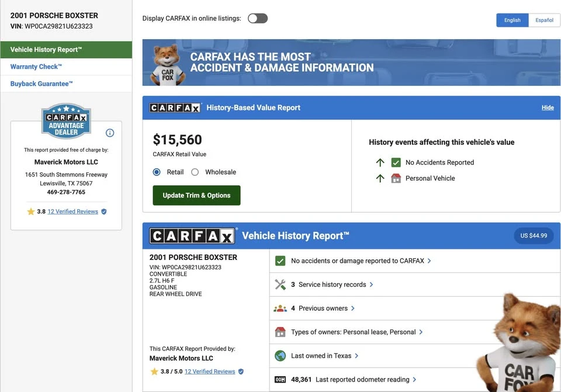Click REAR WHEEL DRIVE text
Viewport: 561px width, 392px height.
(176, 294)
